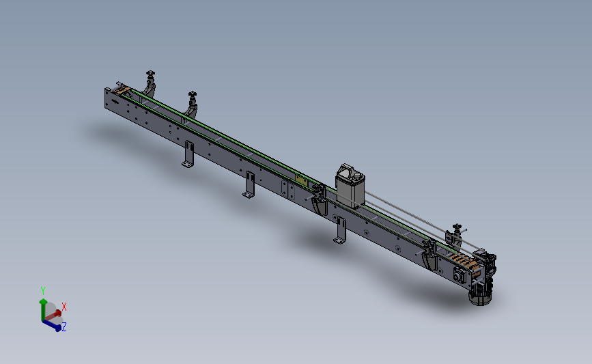592x364 pixels.
Task: Select the brown chain links at the conveyor's left end
Action: pyautogui.click(x=123, y=91)
